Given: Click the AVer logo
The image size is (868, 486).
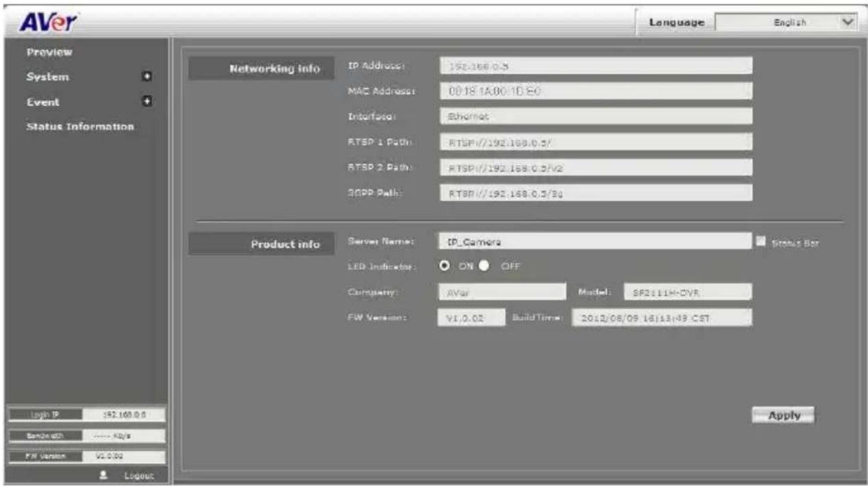Looking at the screenshot, I should (x=48, y=23).
